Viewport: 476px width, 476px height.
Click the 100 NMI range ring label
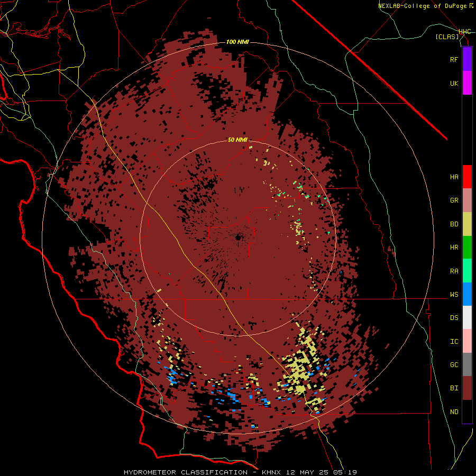pos(237,42)
